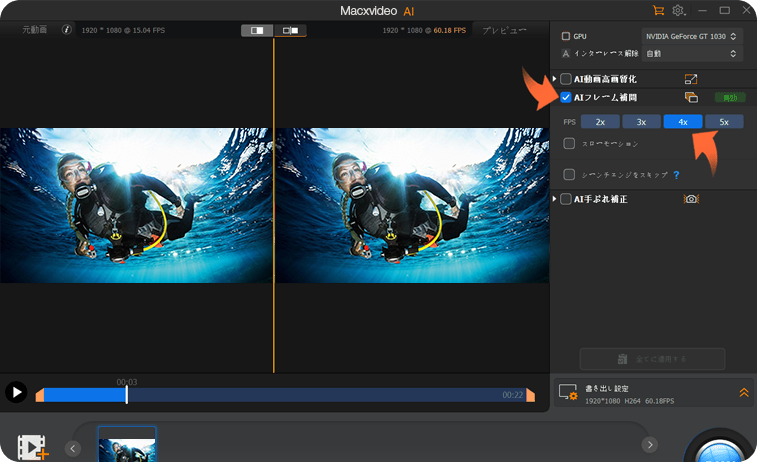Switch to split compare view
This screenshot has height=462, width=757.
click(x=257, y=30)
